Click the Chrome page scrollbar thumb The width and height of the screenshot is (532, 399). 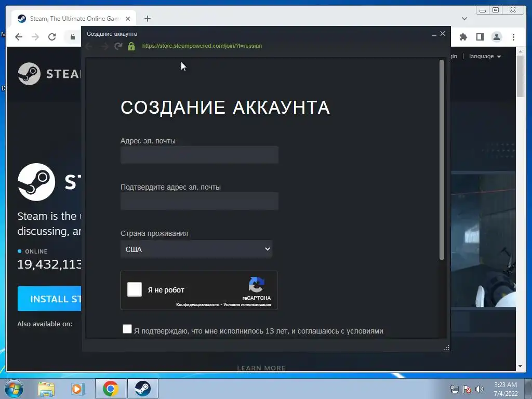520,76
